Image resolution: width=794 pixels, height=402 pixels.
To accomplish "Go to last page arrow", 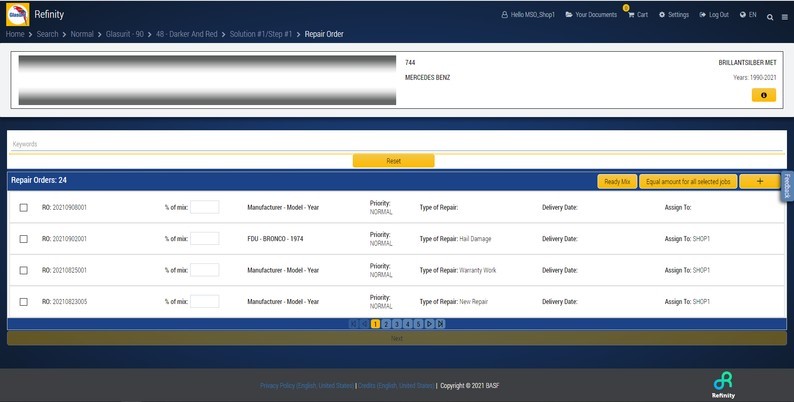I will 441,324.
